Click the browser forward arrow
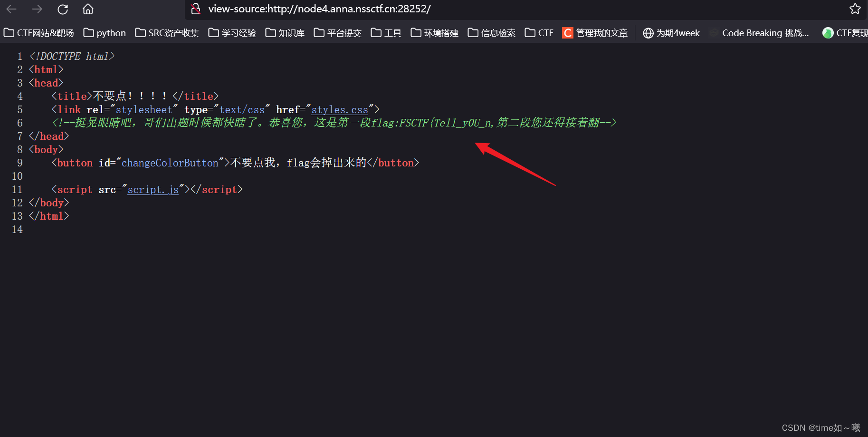 pyautogui.click(x=37, y=9)
